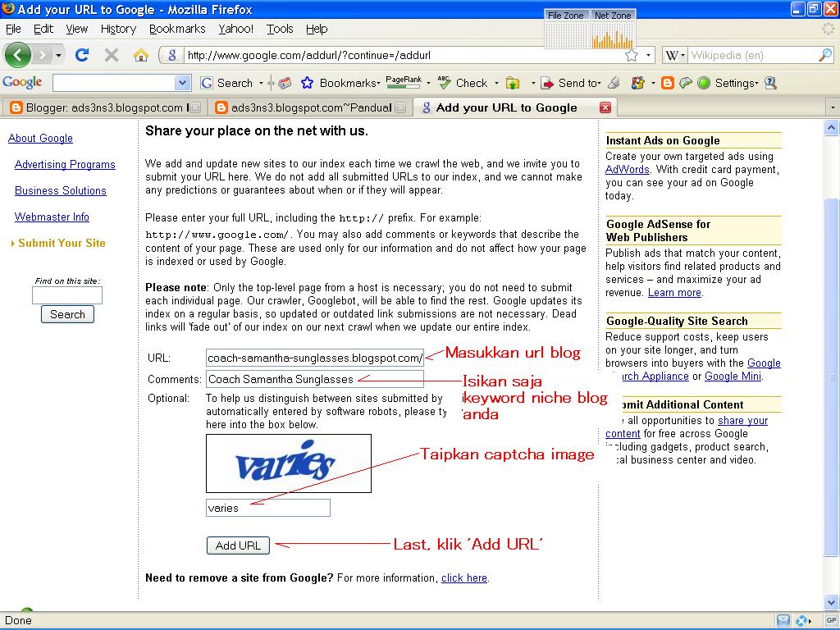The height and width of the screenshot is (630, 840).
Task: Click the Find on this site box
Action: tap(67, 295)
